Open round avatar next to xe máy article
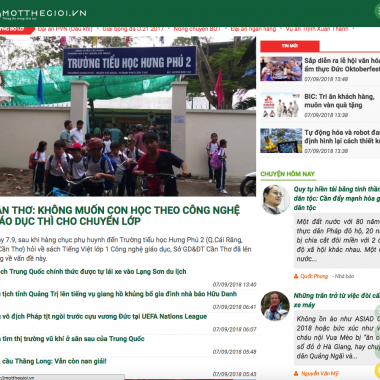 click(275, 306)
